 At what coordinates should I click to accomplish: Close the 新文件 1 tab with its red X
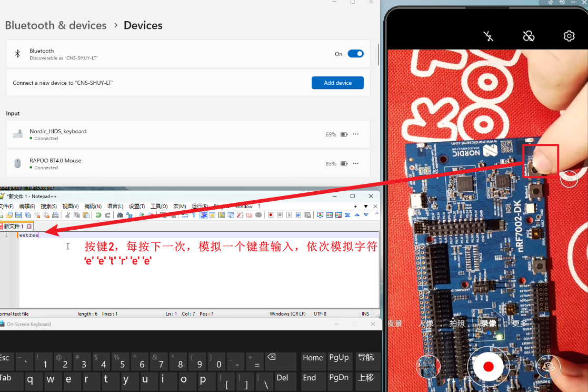[29, 227]
